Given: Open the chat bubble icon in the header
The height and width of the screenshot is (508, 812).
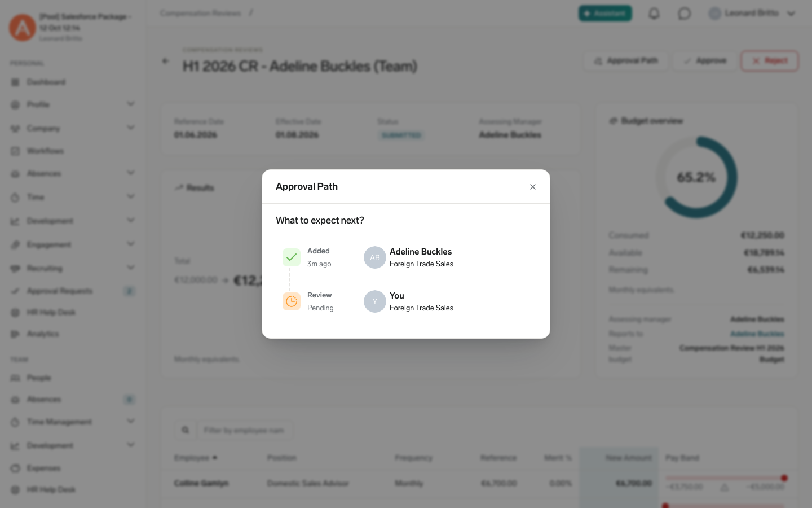Looking at the screenshot, I should [685, 13].
